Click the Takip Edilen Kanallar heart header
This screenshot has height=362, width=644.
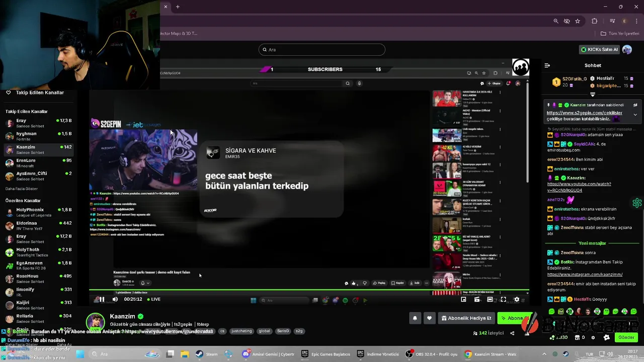point(35,93)
